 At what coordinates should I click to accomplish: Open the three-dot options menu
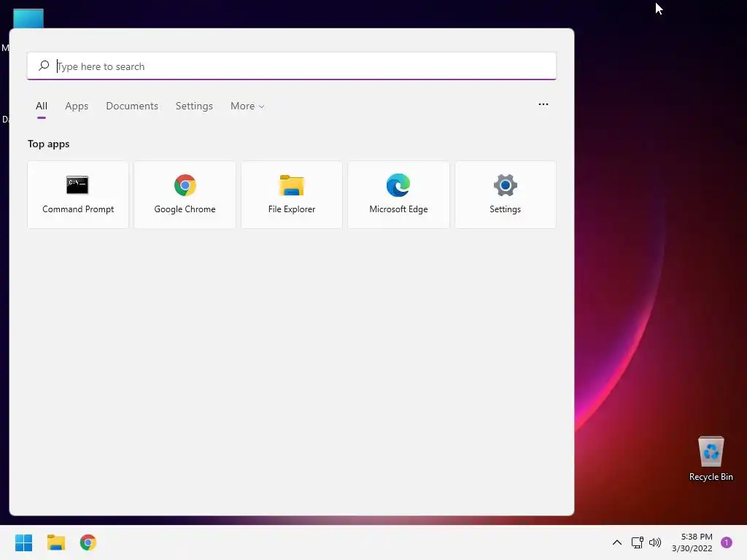543,104
